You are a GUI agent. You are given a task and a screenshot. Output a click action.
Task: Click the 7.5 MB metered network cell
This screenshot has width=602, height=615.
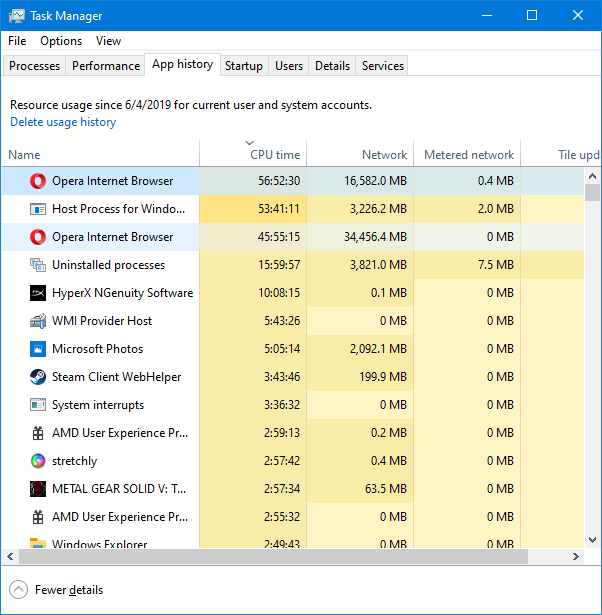[x=467, y=265]
